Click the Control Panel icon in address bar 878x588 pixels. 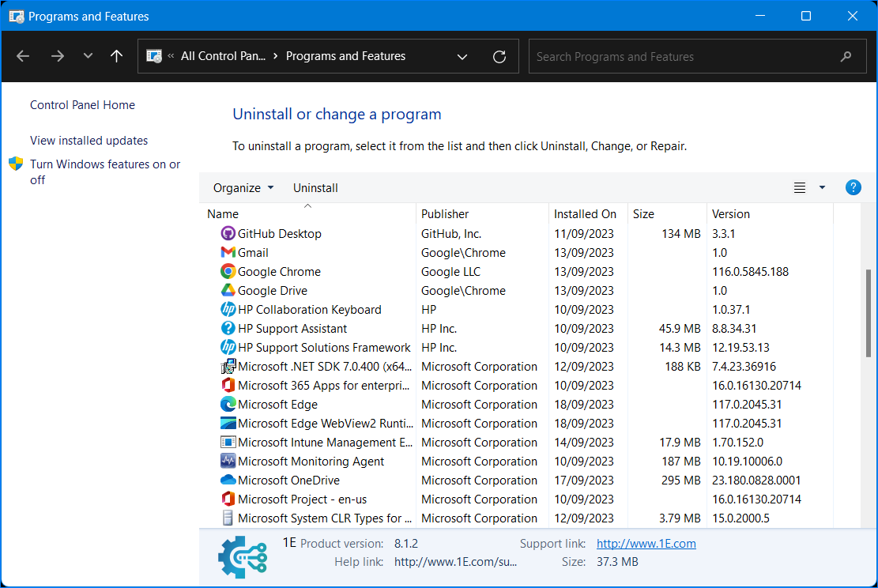(x=154, y=56)
